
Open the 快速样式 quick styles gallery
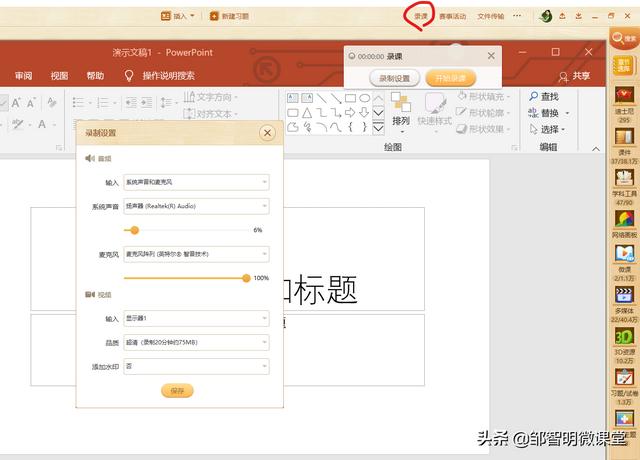click(x=435, y=113)
